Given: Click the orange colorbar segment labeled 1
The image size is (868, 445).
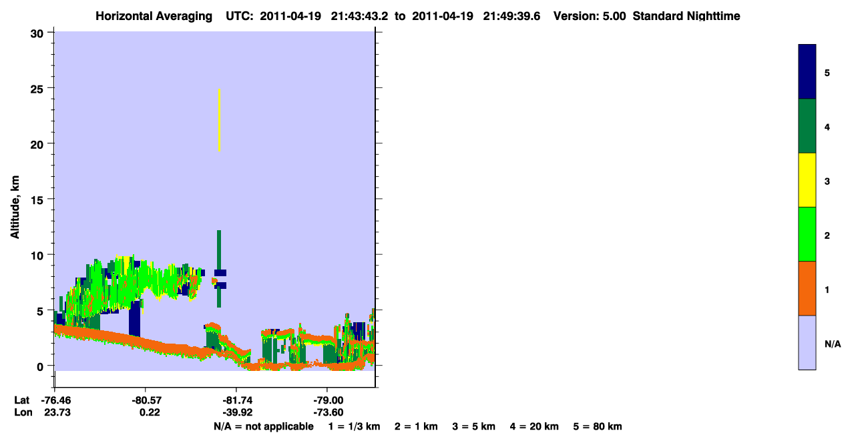Looking at the screenshot, I should (807, 288).
